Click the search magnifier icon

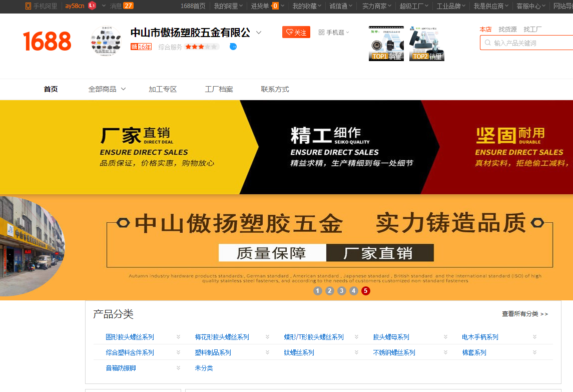[487, 43]
